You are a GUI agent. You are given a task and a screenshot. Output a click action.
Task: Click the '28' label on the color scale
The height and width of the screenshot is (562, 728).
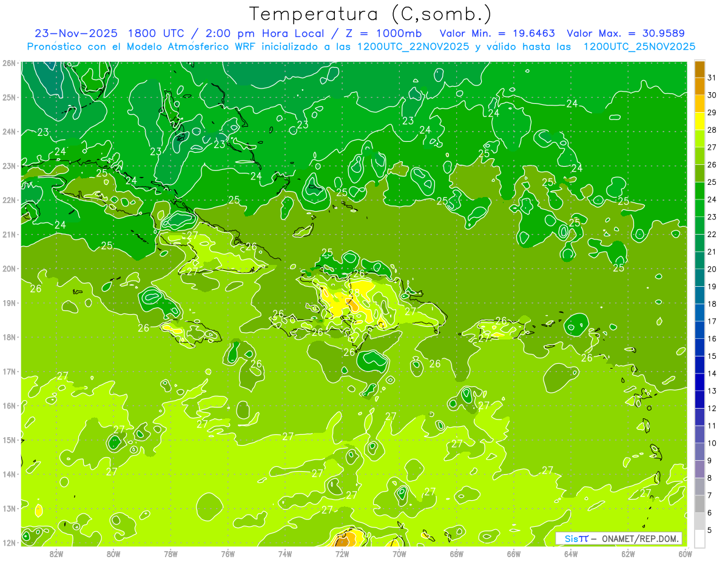click(x=712, y=130)
